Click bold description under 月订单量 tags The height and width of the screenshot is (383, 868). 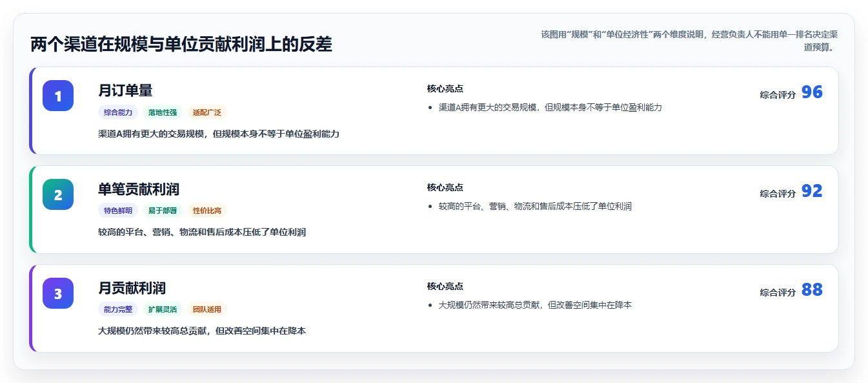[x=219, y=134]
